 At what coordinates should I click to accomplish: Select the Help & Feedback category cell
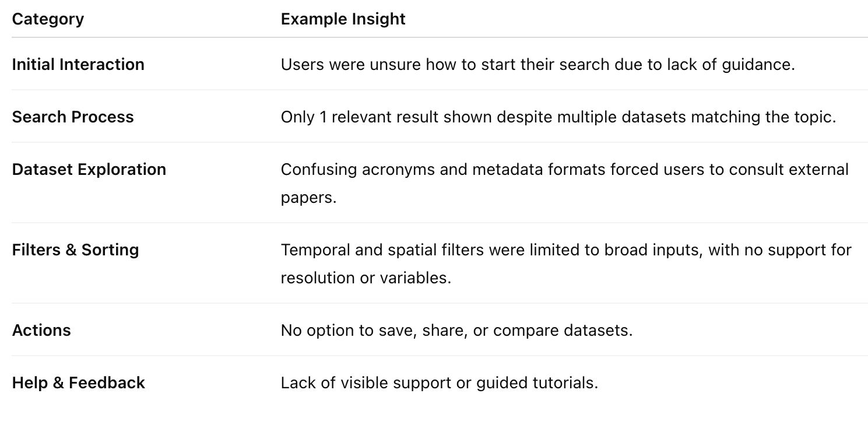click(79, 382)
